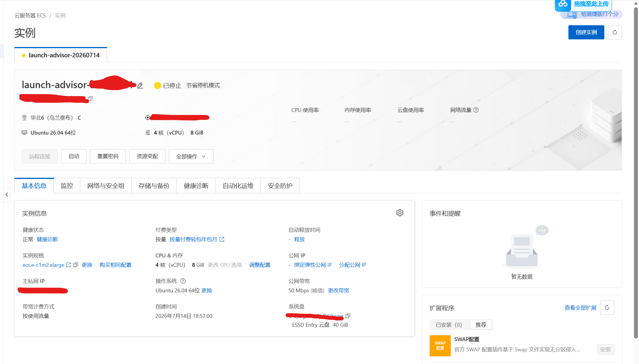Open the instance type external link icon
Image resolution: width=639 pixels, height=364 pixels.
pos(69,265)
